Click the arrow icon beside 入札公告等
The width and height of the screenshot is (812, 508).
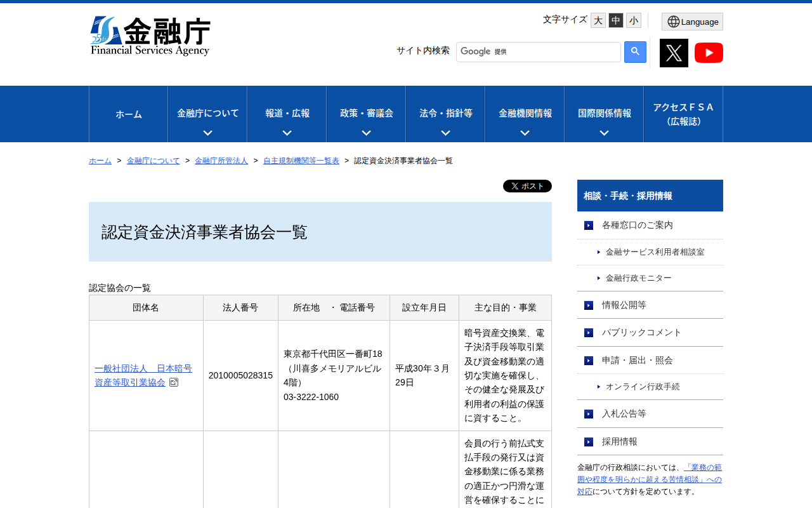coord(589,414)
